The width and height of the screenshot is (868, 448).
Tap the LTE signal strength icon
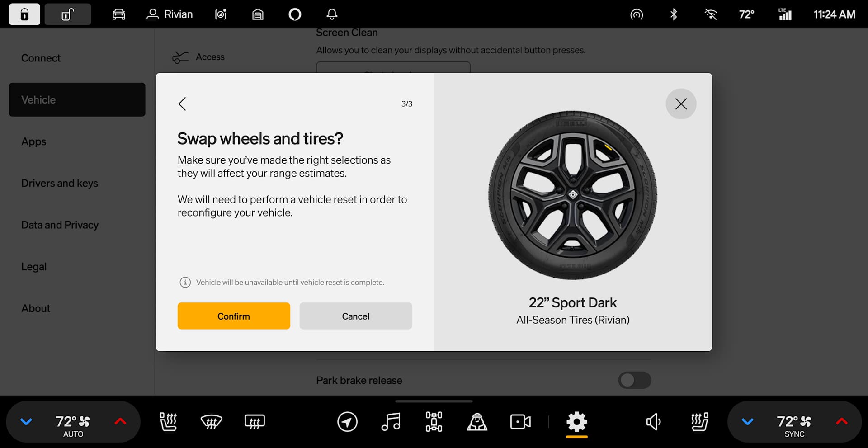[785, 14]
